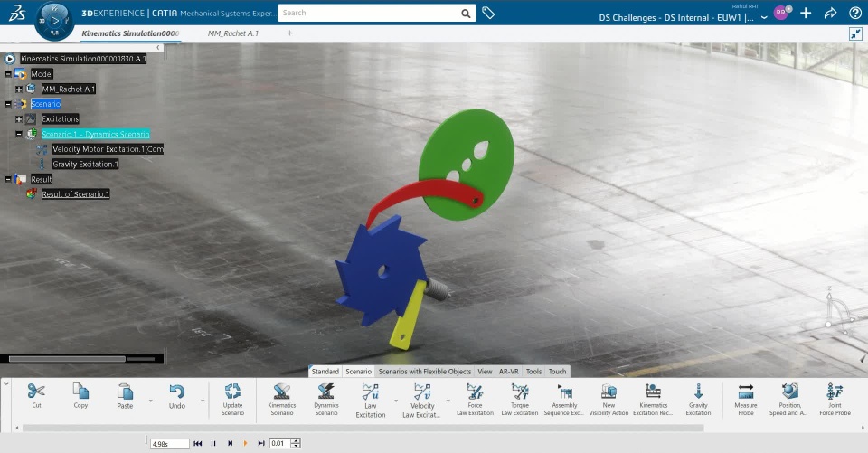Open the Velocity Law Excitation dropdown arrow
Image resolution: width=868 pixels, height=453 pixels.
(x=448, y=401)
